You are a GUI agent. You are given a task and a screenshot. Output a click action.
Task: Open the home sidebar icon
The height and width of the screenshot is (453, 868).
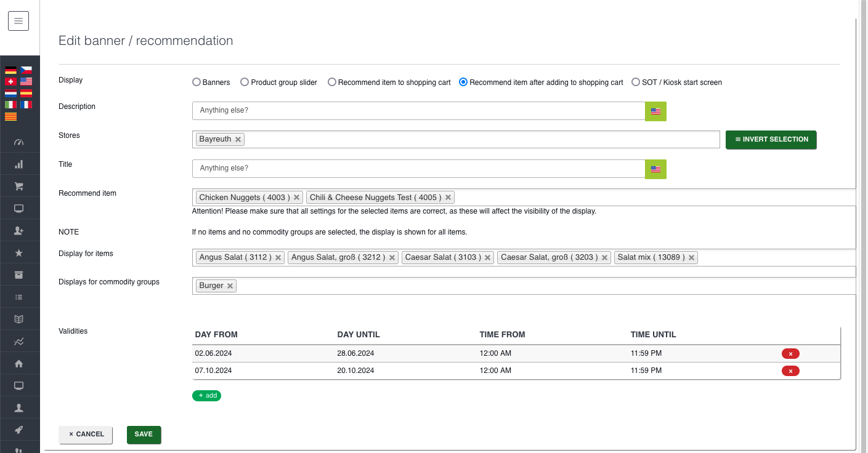19,364
